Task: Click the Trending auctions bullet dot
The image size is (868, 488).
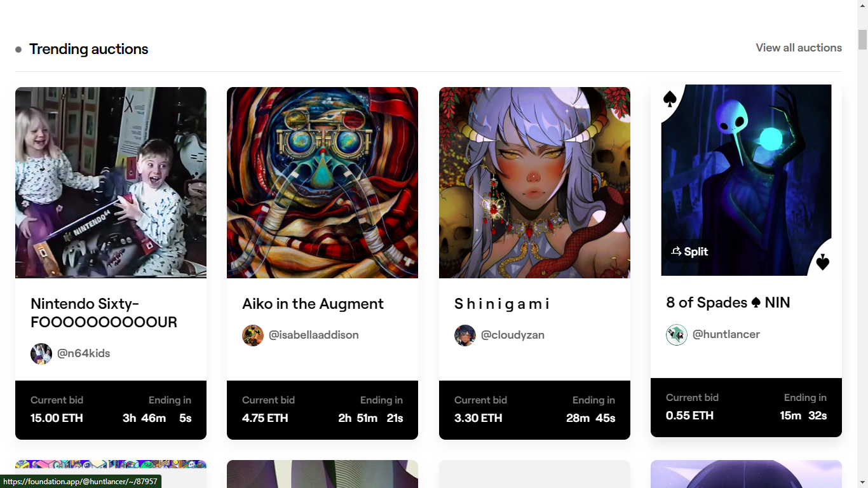Action: coord(18,50)
